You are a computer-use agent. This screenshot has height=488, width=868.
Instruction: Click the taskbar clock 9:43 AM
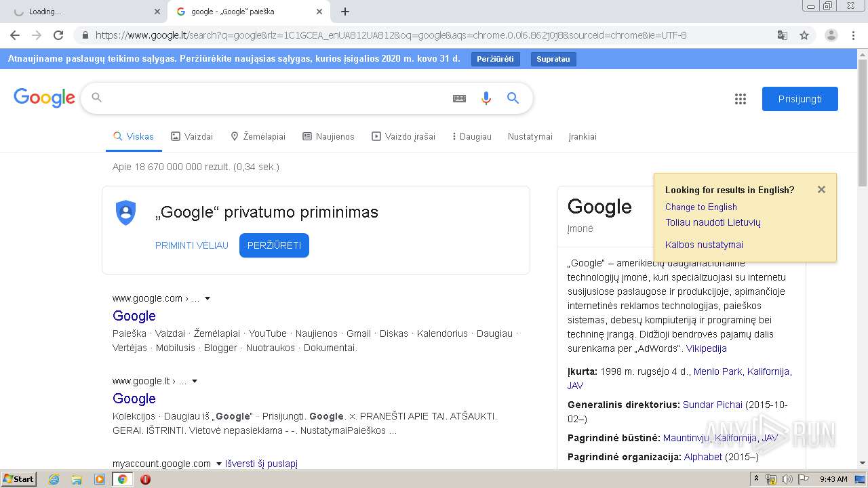click(833, 479)
